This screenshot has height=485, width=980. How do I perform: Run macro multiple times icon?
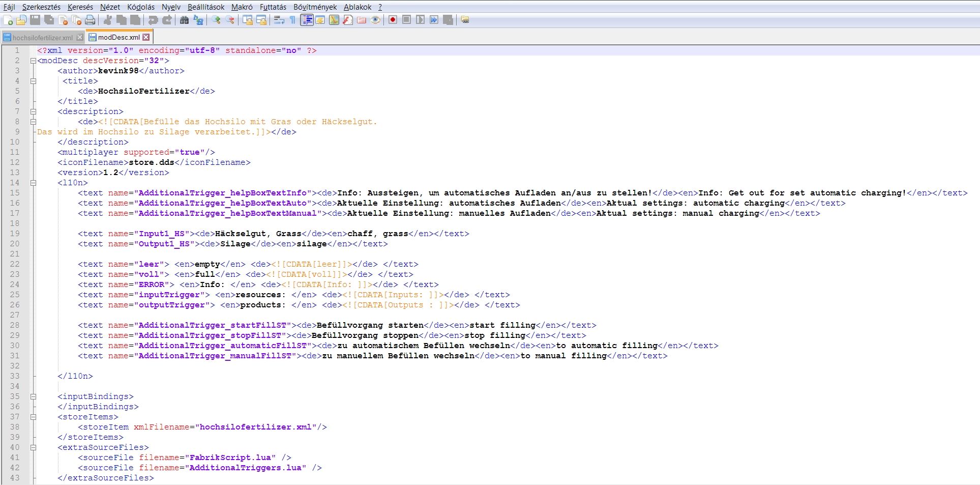434,20
